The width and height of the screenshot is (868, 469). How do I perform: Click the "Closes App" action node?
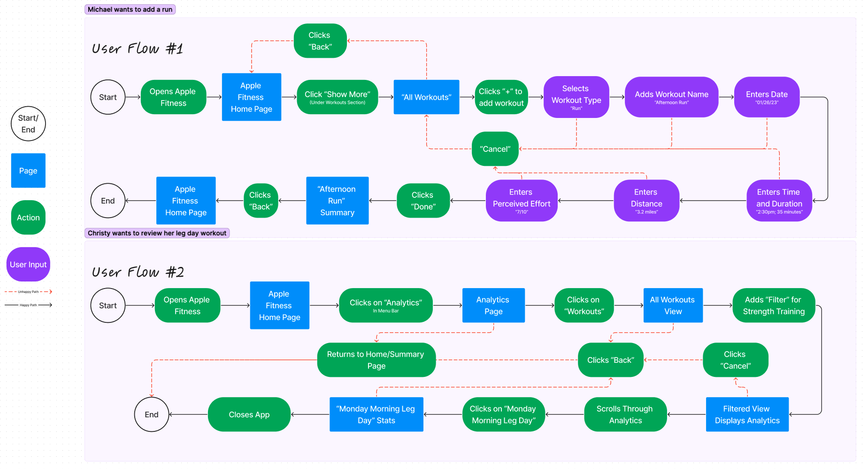tap(249, 414)
